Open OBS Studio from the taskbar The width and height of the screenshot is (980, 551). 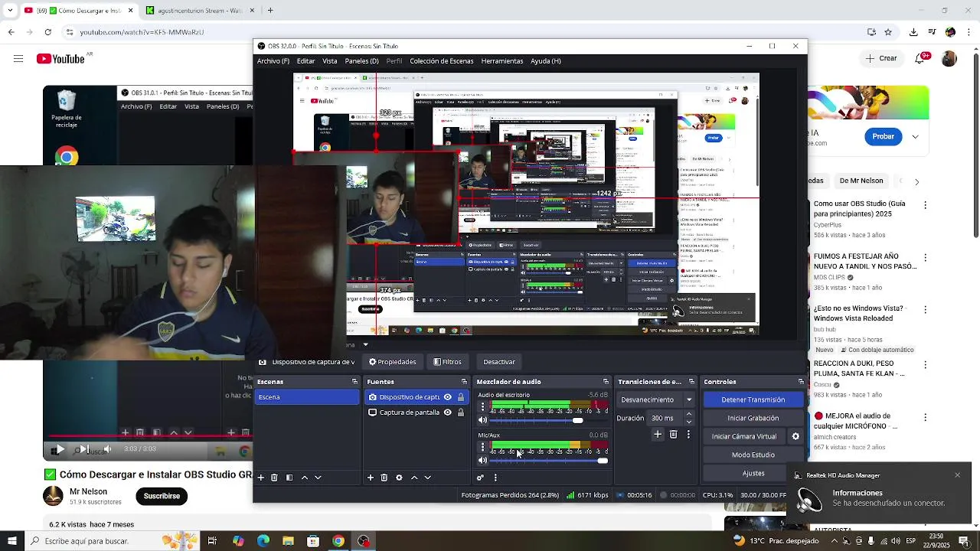363,541
